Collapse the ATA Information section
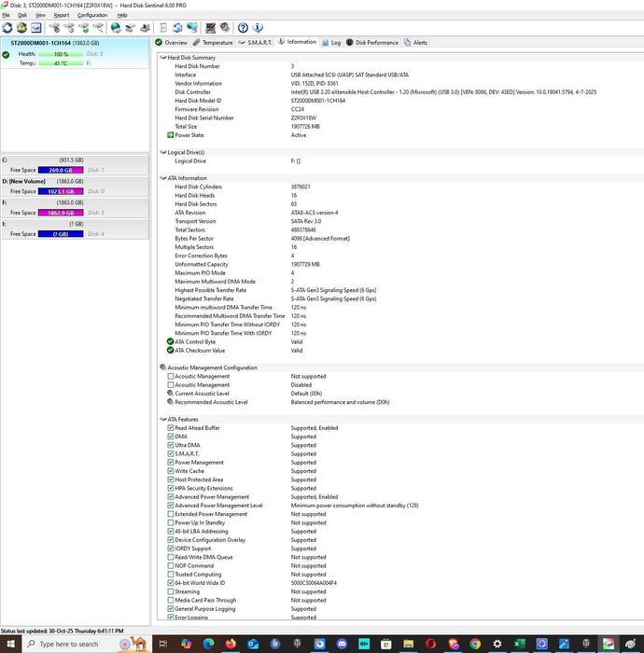The image size is (644, 653). click(163, 178)
